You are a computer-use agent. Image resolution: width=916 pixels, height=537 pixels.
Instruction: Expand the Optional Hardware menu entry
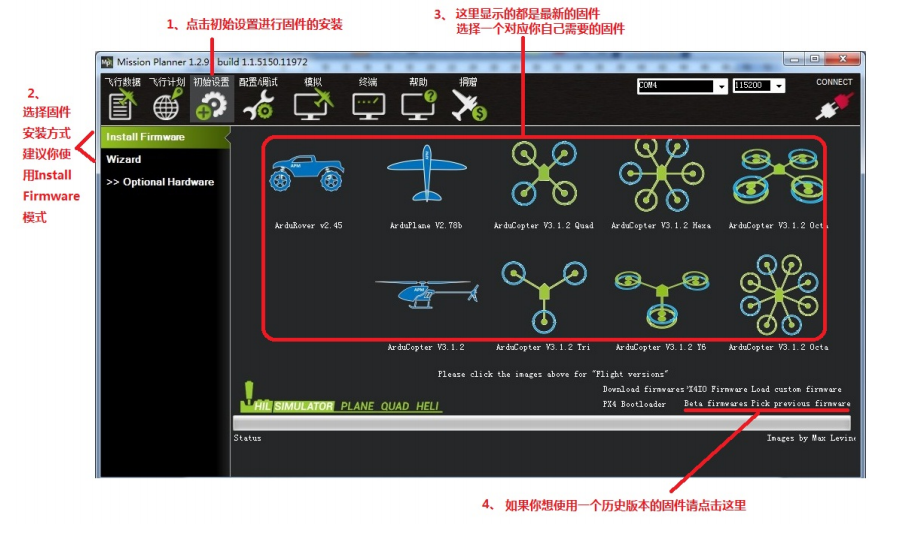160,182
